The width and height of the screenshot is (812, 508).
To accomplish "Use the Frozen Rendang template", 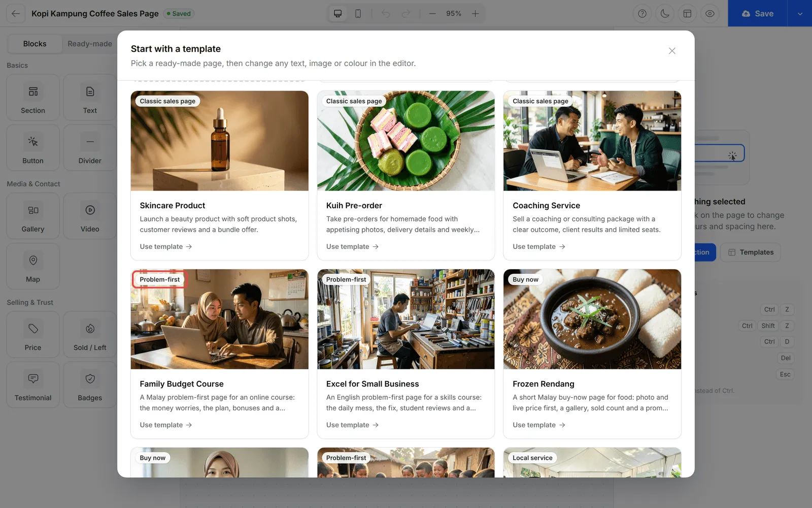I will click(539, 425).
